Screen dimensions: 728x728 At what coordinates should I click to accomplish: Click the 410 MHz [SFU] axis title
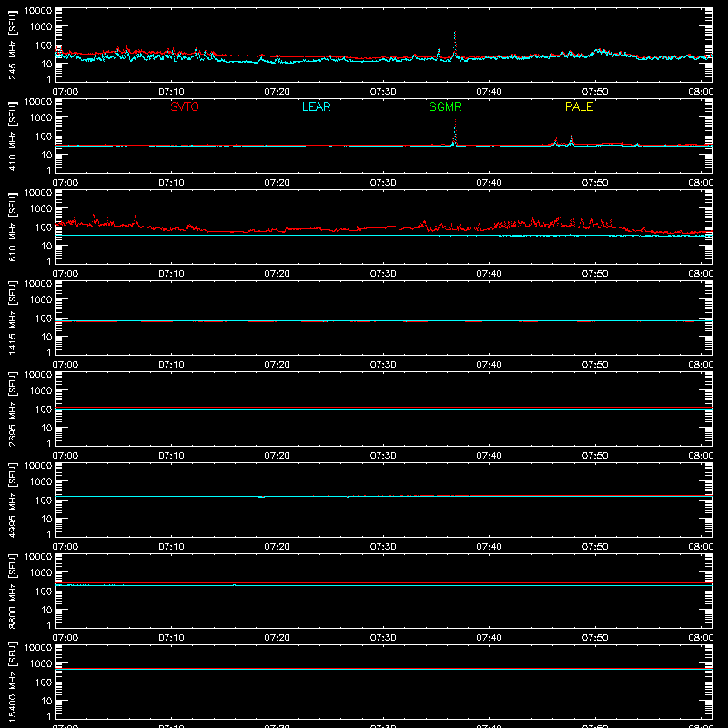pyautogui.click(x=12, y=136)
